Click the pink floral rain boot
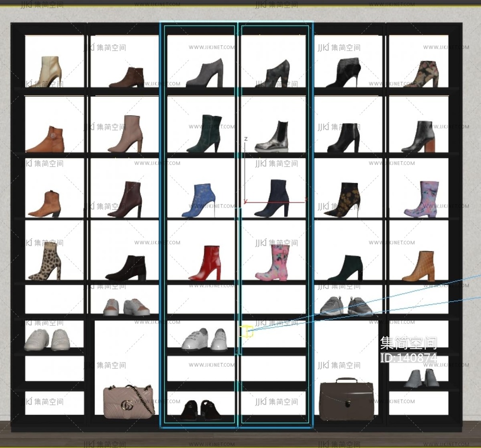This screenshot has width=481, height=448. (x=272, y=263)
